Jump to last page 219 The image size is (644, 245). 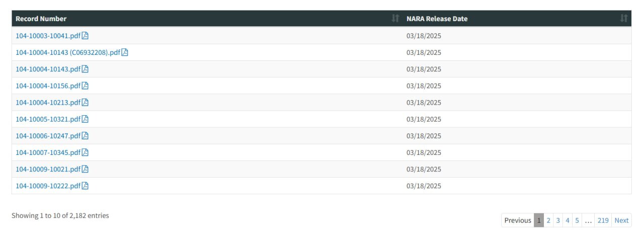coord(603,220)
